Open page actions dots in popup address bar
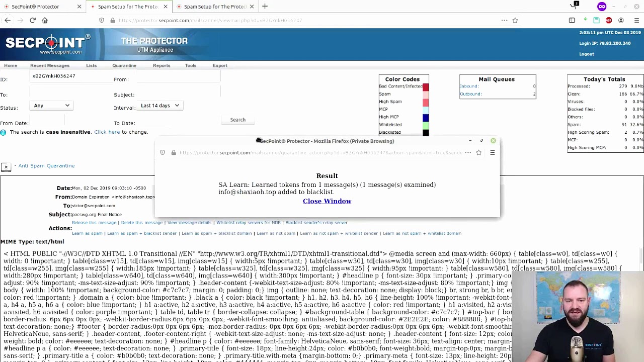The image size is (644, 362). 468,152
